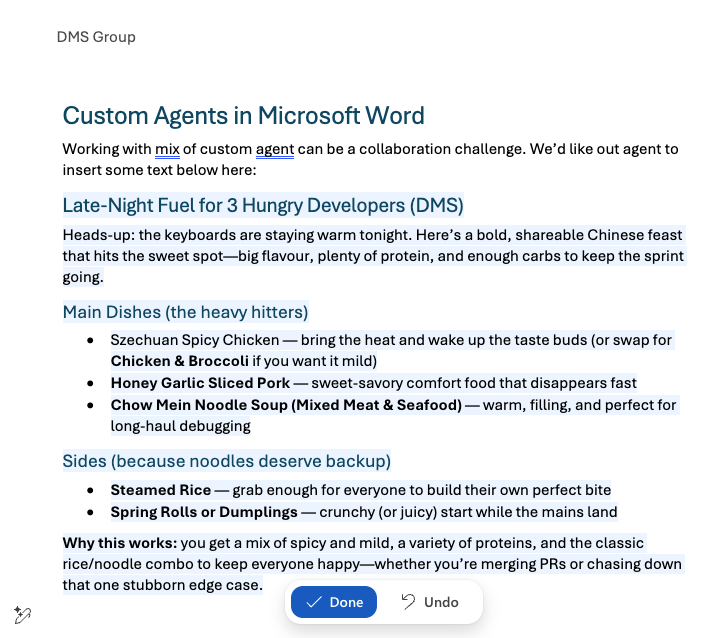Viewport: 713px width, 638px height.
Task: Click the undo arrow icon
Action: pyautogui.click(x=408, y=602)
